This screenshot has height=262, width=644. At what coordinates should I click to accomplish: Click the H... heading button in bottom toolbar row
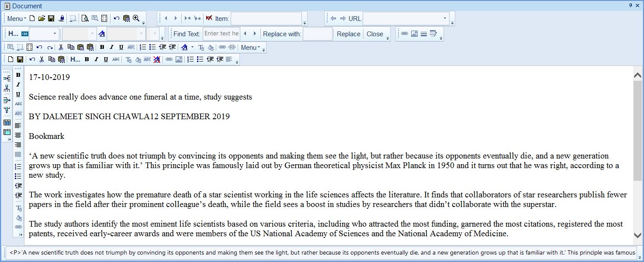[75, 59]
